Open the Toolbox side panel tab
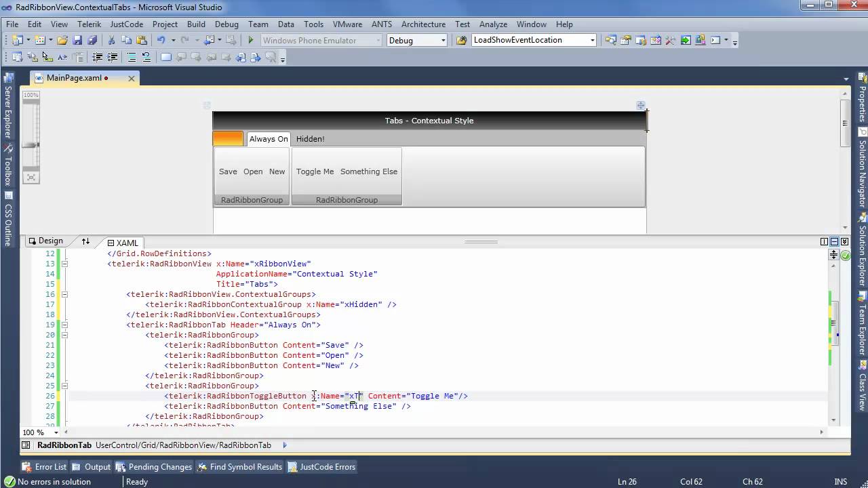The image size is (868, 488). point(7,166)
